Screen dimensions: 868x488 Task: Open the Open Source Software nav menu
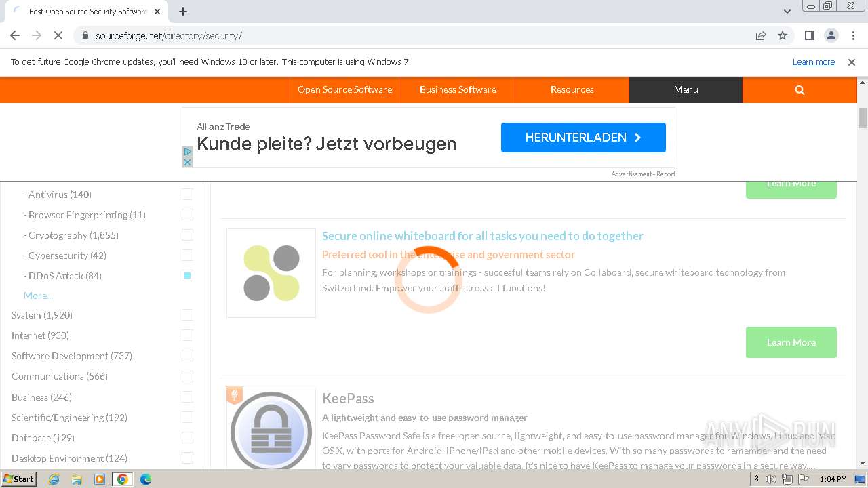(344, 89)
